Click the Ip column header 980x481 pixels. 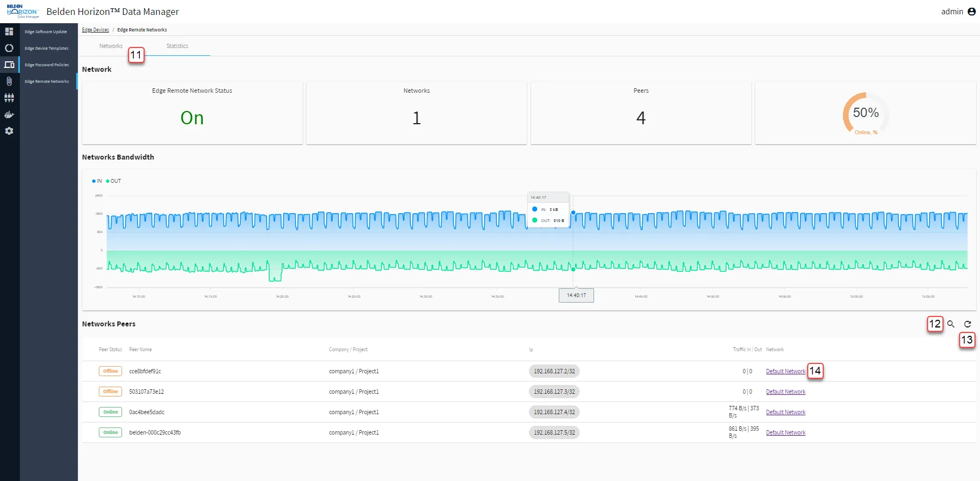click(x=531, y=350)
